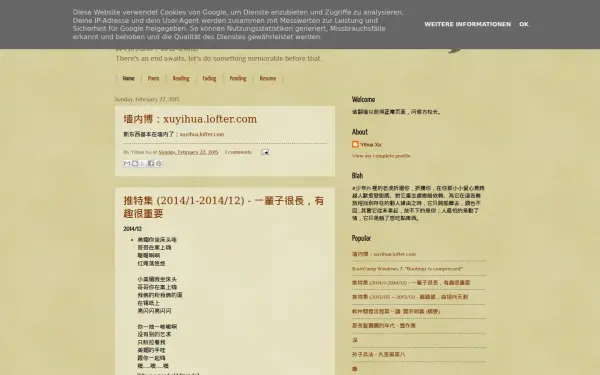600x375 pixels.
Task: Open the xuyihua.lofter.com post title
Action: pos(190,119)
